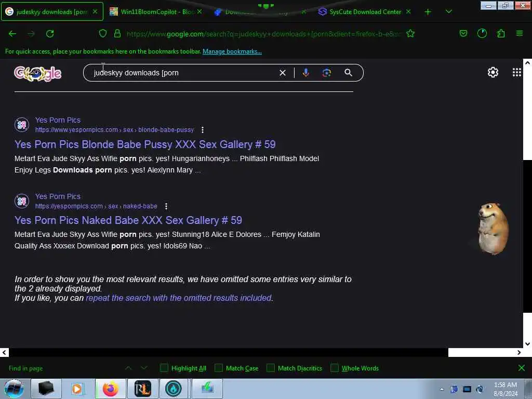
Task: Click the forward navigation arrow
Action: pyautogui.click(x=31, y=34)
